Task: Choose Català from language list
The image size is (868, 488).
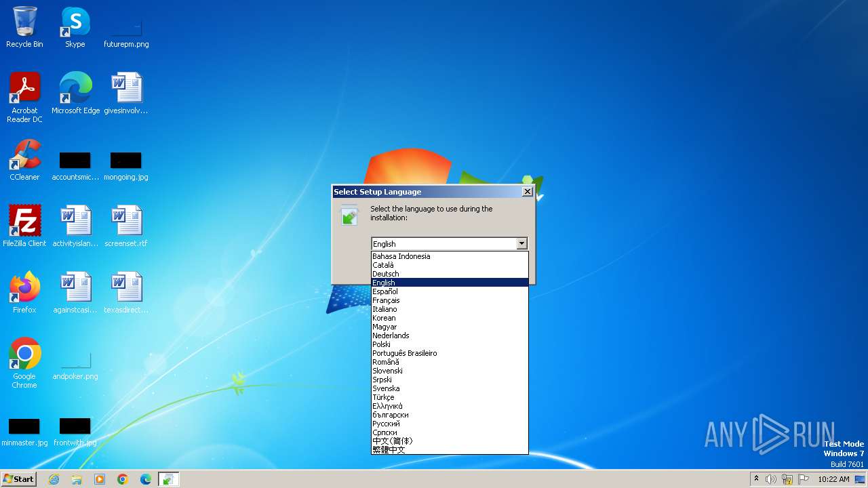Action: pyautogui.click(x=450, y=265)
